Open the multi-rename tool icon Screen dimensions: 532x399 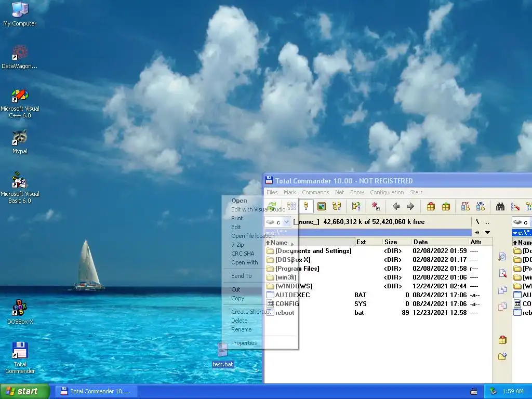tap(515, 206)
